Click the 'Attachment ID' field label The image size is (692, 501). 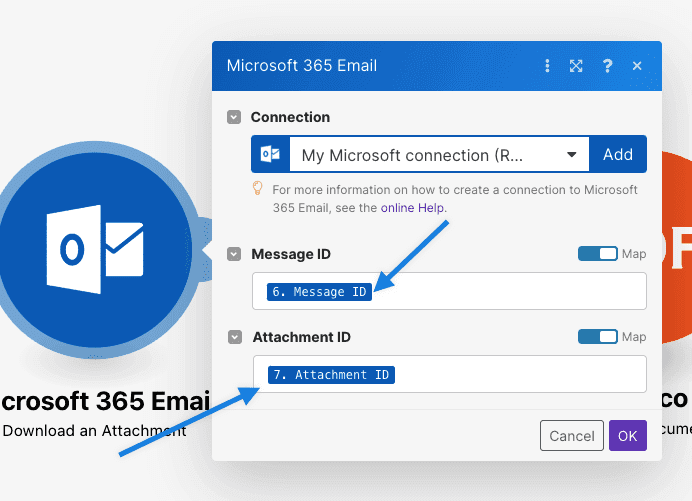(301, 337)
